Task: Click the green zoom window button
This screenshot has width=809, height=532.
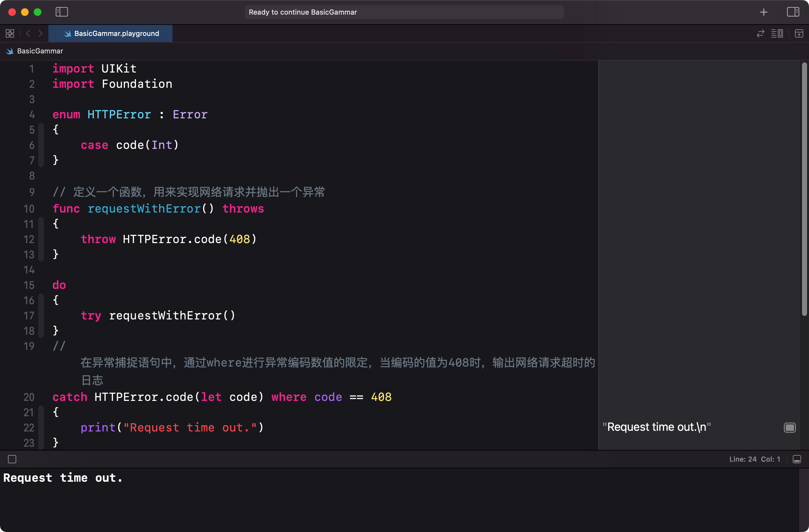Action: 38,12
